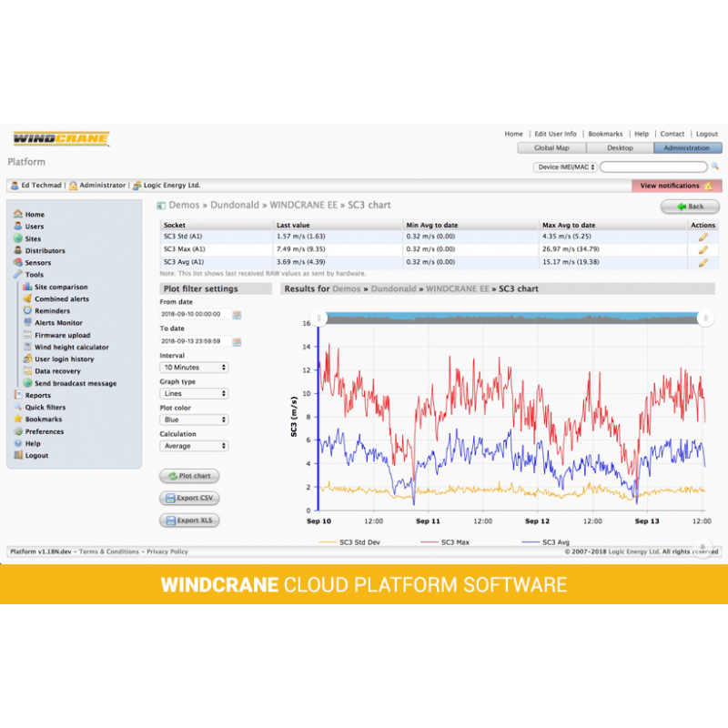
Task: Click the edit pencil for SC3 Std row
Action: 703,237
